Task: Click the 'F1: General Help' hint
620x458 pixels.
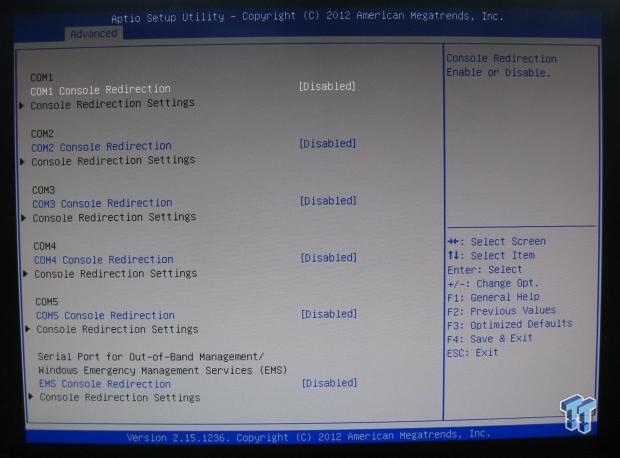Action: click(x=493, y=297)
